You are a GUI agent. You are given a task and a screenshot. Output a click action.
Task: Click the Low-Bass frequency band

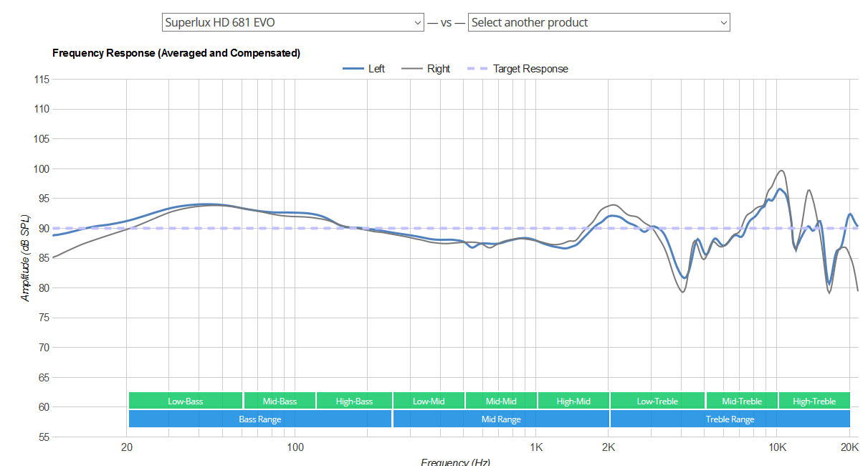186,401
